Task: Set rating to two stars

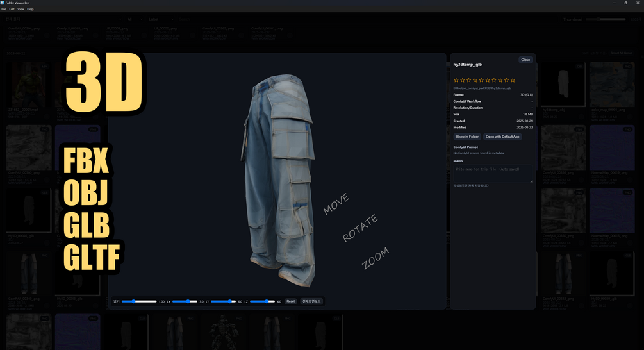Action: click(x=463, y=80)
